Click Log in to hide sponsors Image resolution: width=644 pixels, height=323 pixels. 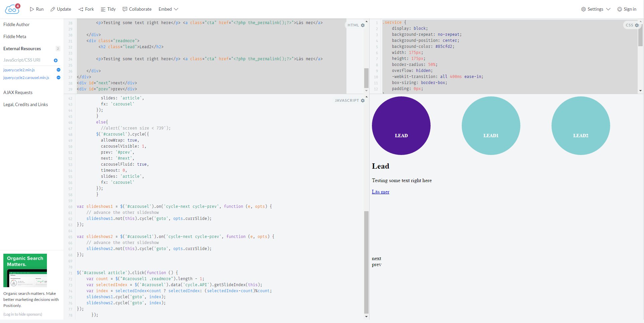point(23,314)
